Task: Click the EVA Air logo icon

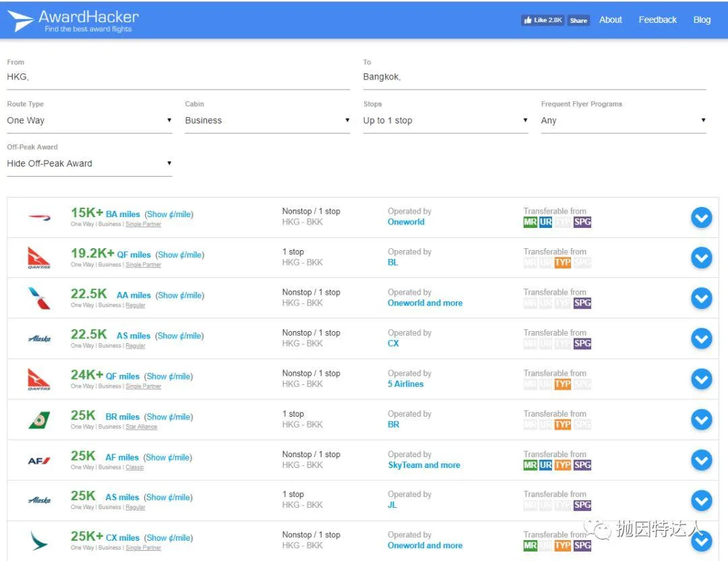Action: tap(39, 420)
